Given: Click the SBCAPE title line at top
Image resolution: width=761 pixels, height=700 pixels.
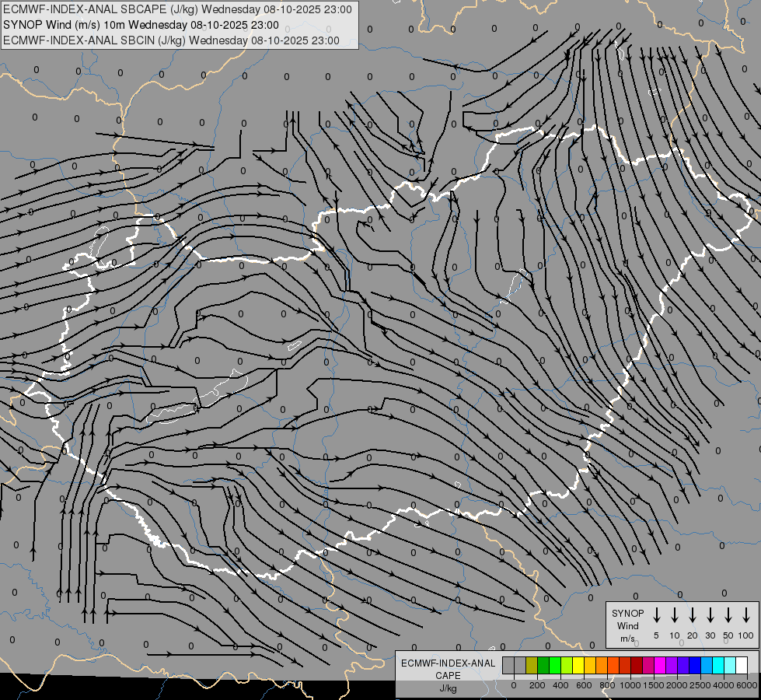Looking at the screenshot, I should [177, 9].
